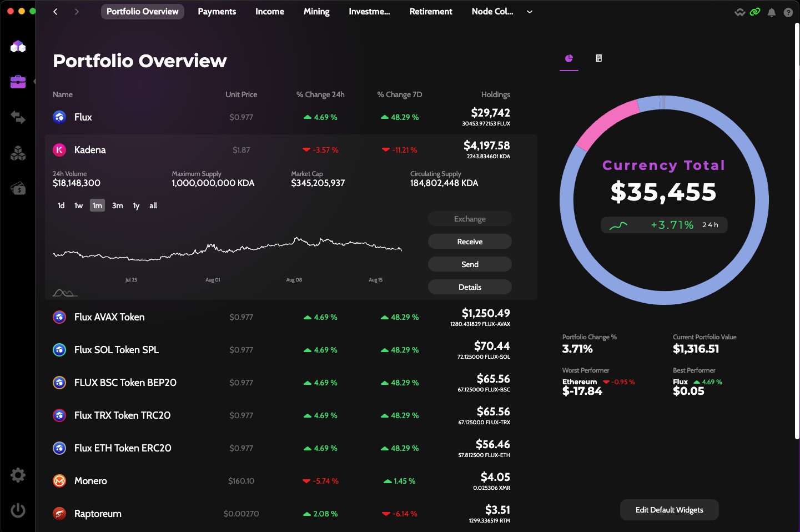
Task: Click the +3.71% 24h change badge
Action: (664, 225)
